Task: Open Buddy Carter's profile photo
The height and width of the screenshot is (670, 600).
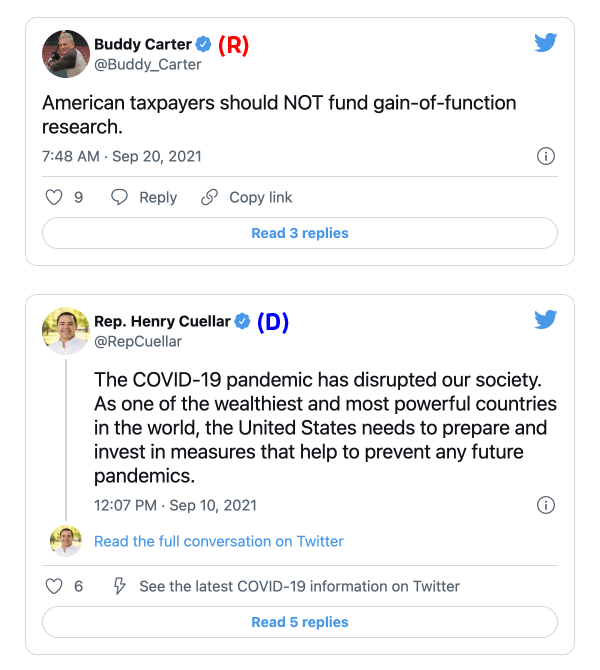Action: [66, 54]
